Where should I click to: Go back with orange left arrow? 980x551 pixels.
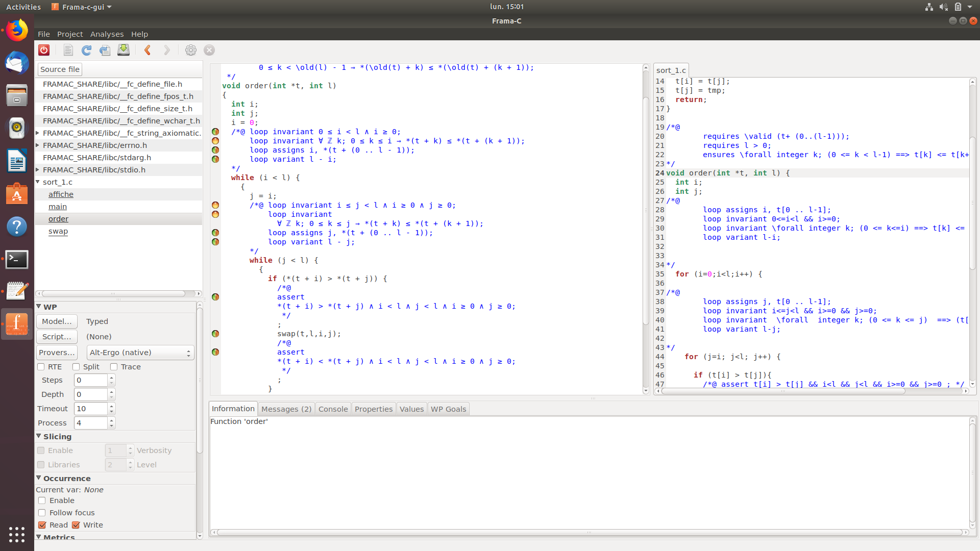point(148,50)
